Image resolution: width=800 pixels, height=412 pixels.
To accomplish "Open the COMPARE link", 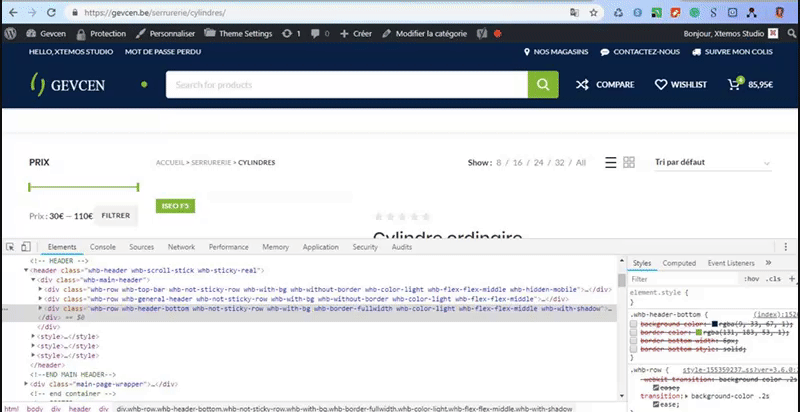I will [605, 85].
